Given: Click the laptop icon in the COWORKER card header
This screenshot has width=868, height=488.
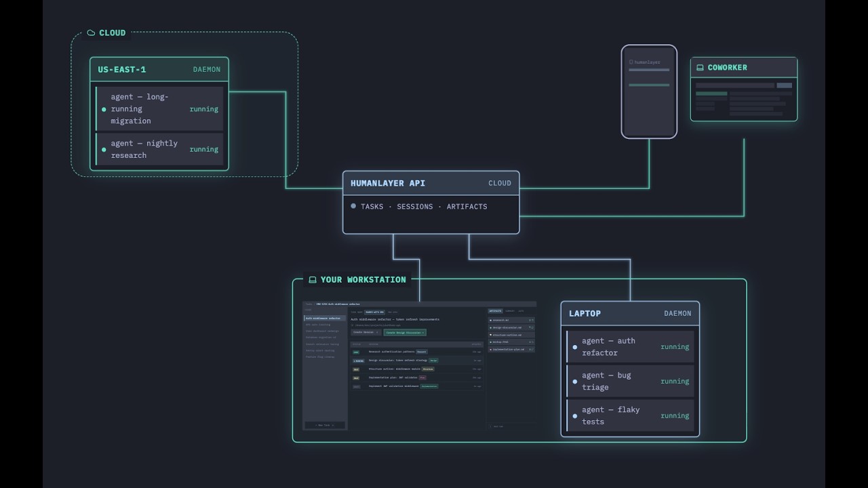Looking at the screenshot, I should click(x=701, y=68).
